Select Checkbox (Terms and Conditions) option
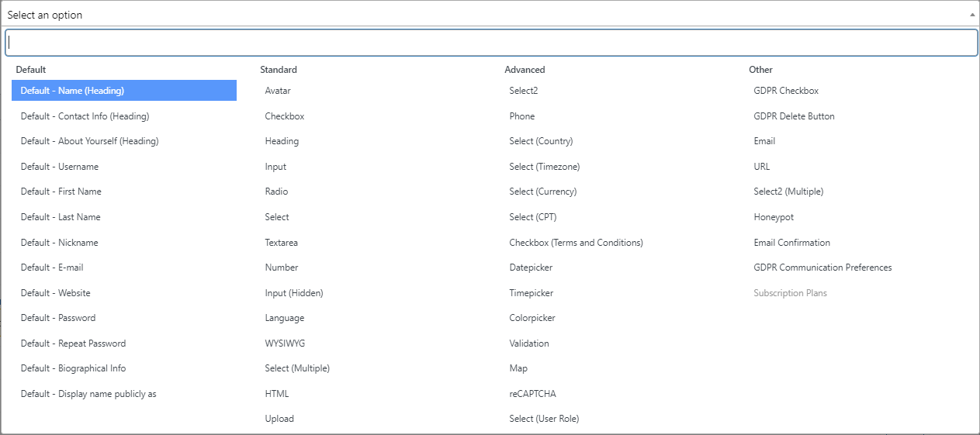The image size is (980, 435). [x=613, y=243]
